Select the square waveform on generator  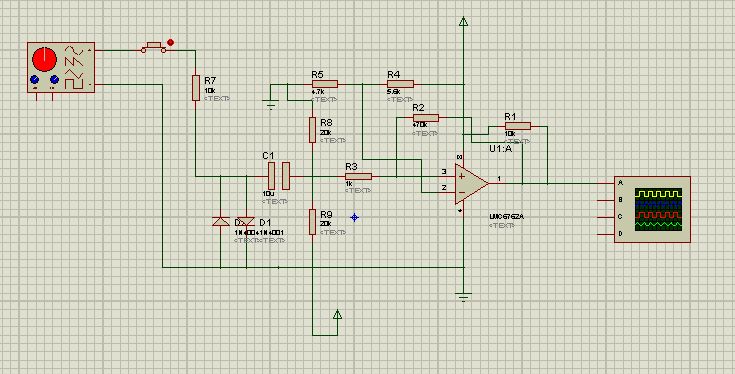pyautogui.click(x=74, y=84)
